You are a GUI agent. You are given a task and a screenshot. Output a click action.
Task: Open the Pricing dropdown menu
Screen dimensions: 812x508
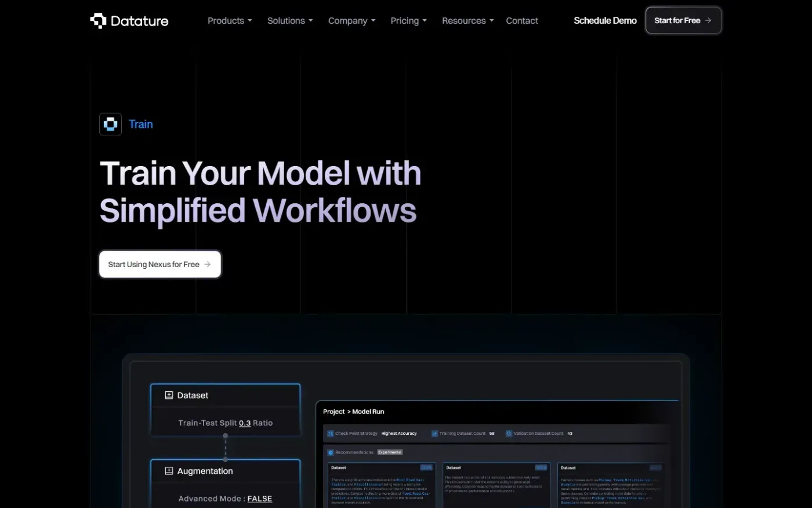(409, 20)
